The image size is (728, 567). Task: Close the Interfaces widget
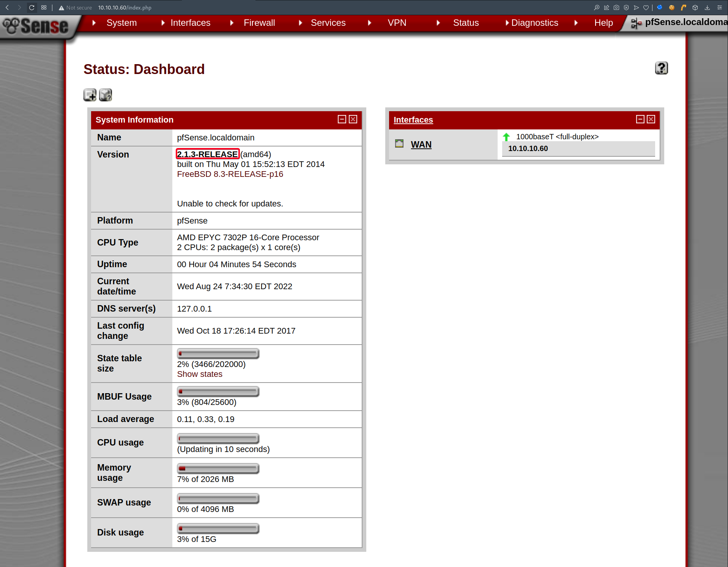[651, 119]
